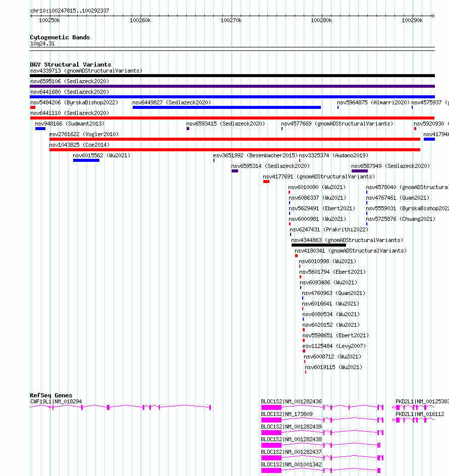449x476 pixels.
Task: Click the nsv5559031 (ByrskaBishop2022) label
Action: pos(407,208)
